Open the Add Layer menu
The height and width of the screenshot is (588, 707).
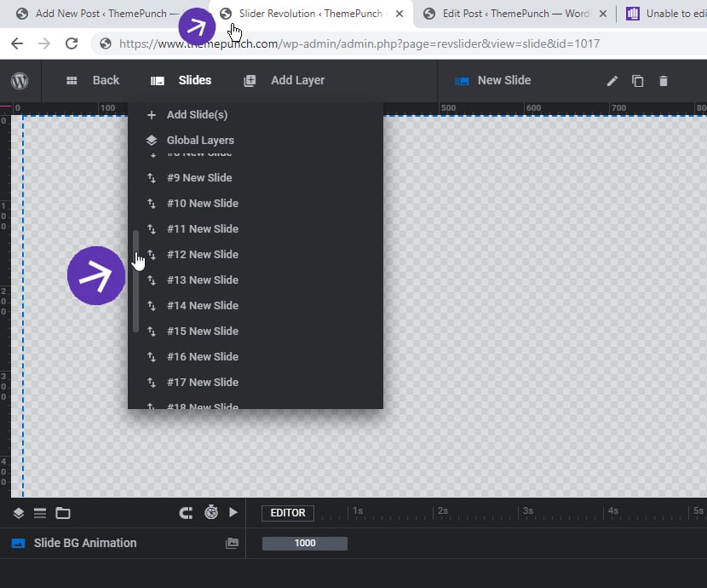[297, 80]
